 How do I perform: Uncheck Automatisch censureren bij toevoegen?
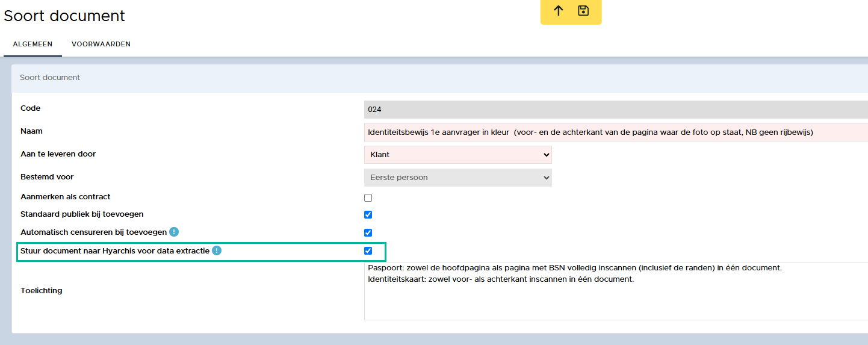(368, 232)
